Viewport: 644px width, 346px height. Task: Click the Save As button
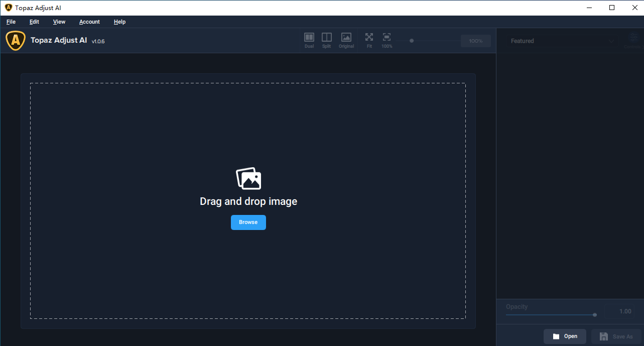coord(616,336)
